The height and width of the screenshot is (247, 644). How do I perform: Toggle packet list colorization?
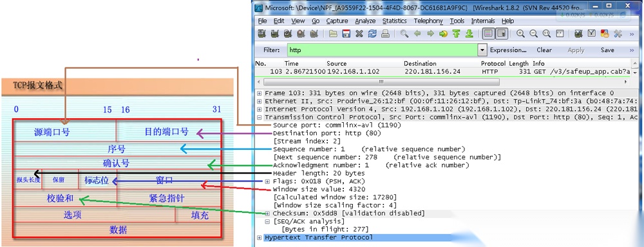[488, 33]
